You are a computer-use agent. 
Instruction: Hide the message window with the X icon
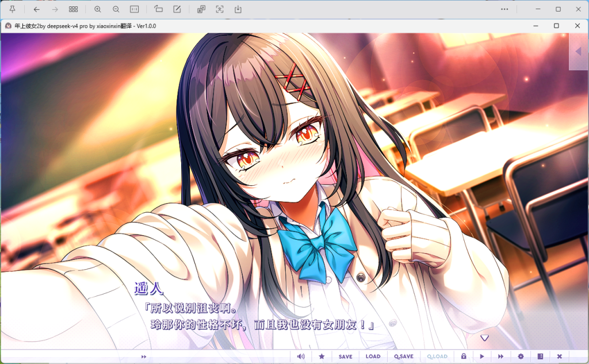(559, 357)
